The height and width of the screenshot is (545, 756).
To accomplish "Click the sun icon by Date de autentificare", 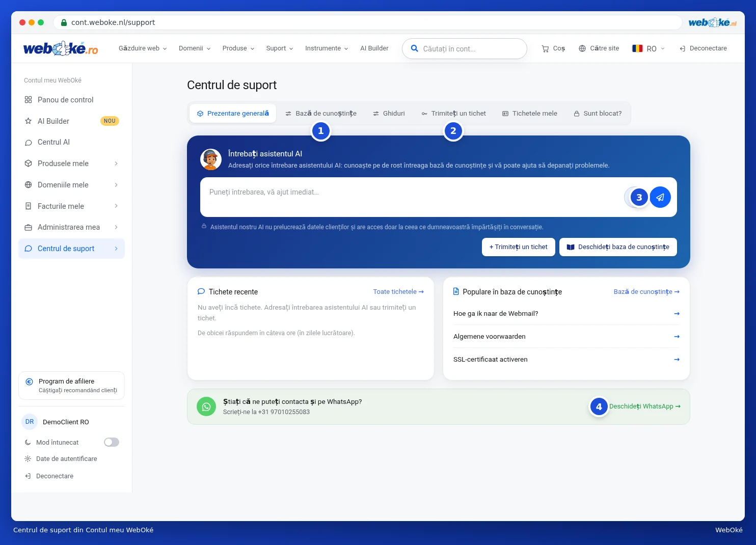I will [x=28, y=459].
